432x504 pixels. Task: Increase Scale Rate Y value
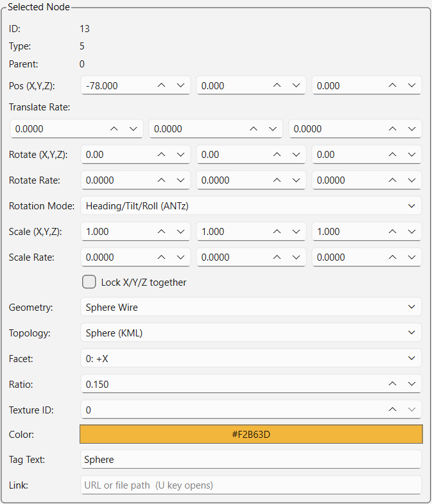pyautogui.click(x=277, y=257)
